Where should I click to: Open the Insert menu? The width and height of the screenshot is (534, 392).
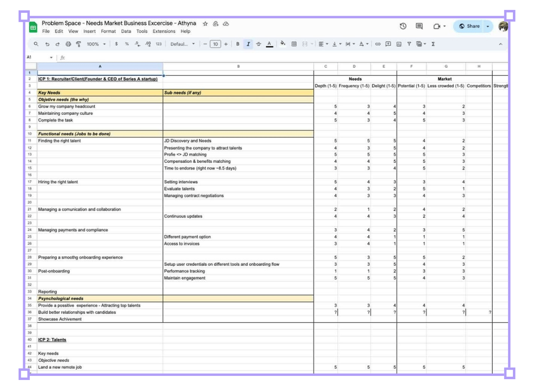(89, 31)
